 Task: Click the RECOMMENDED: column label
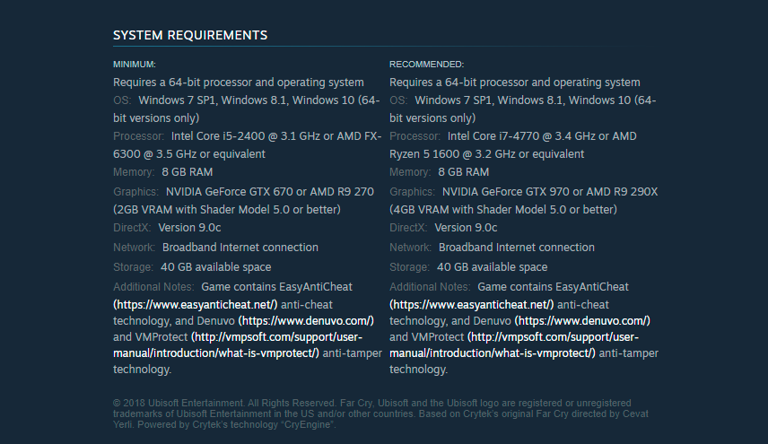pos(426,64)
